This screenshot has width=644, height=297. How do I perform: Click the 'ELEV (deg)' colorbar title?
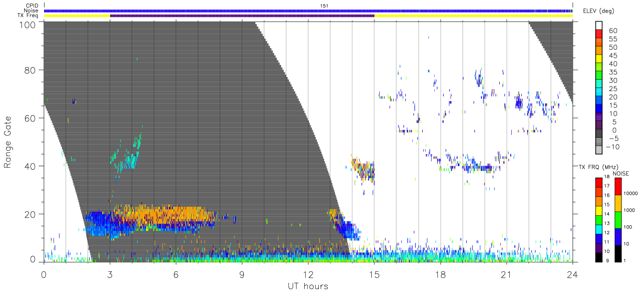click(x=598, y=11)
